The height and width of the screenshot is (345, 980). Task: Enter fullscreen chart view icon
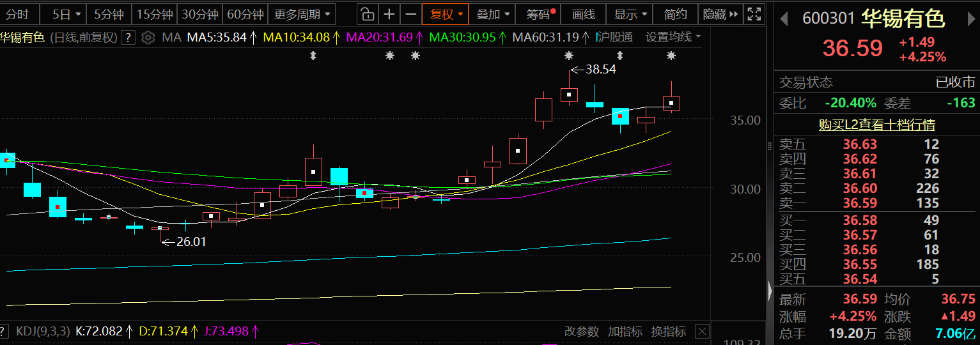click(x=754, y=14)
